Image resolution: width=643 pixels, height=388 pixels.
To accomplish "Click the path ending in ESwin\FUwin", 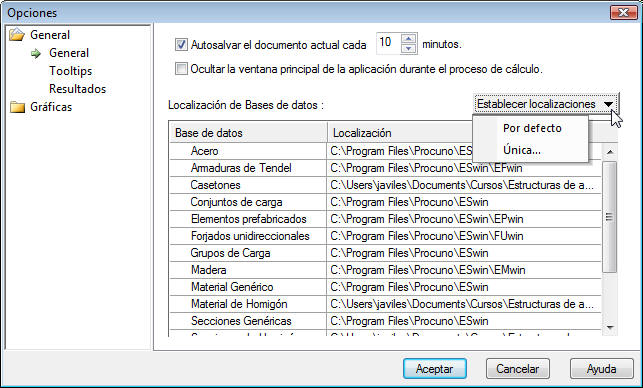I will (x=426, y=236).
